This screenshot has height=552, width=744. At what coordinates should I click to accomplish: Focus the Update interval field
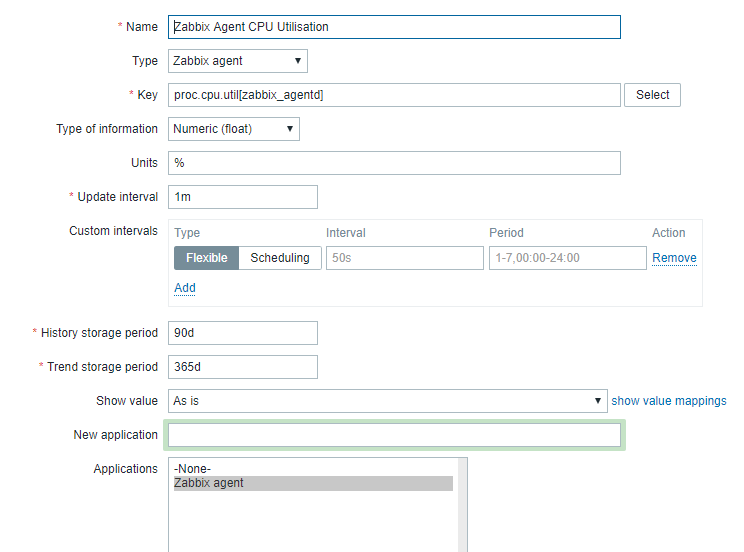pos(242,197)
